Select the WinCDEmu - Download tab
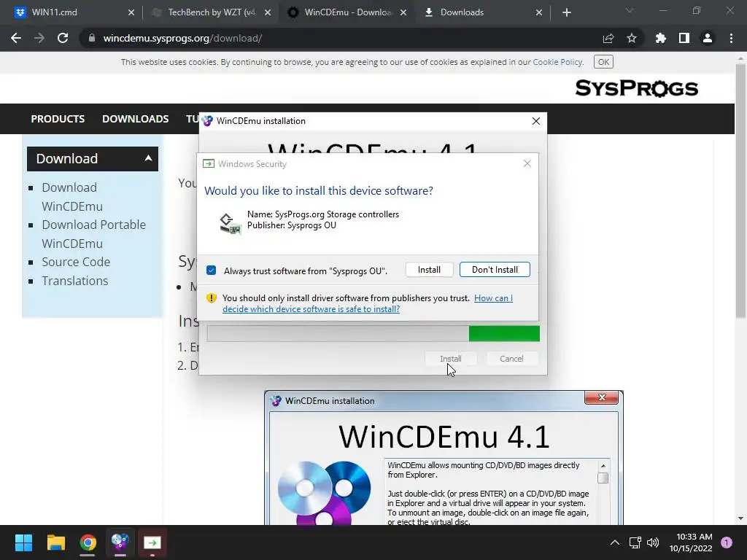Screen dimensions: 747x560 point(347,12)
